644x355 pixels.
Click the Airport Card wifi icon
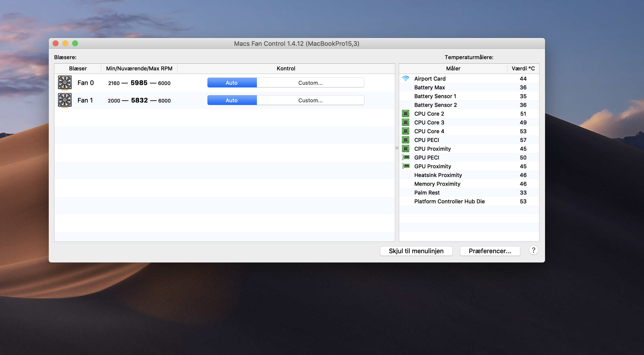(x=405, y=79)
